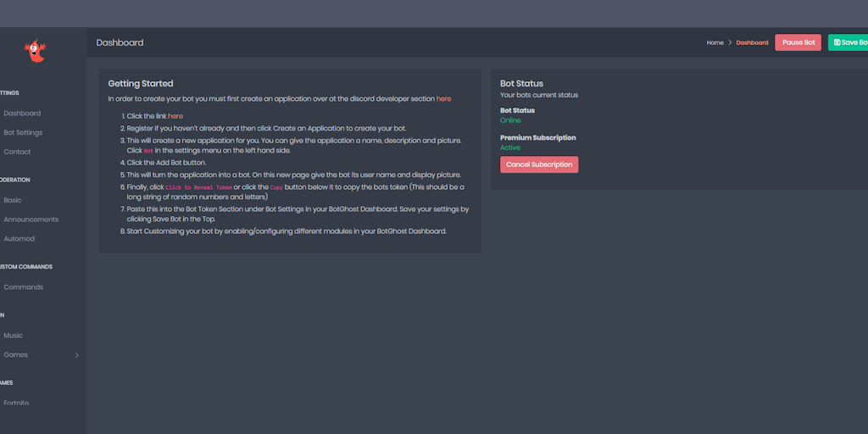Click the 'Online' bot status text
The height and width of the screenshot is (434, 868).
coord(510,120)
